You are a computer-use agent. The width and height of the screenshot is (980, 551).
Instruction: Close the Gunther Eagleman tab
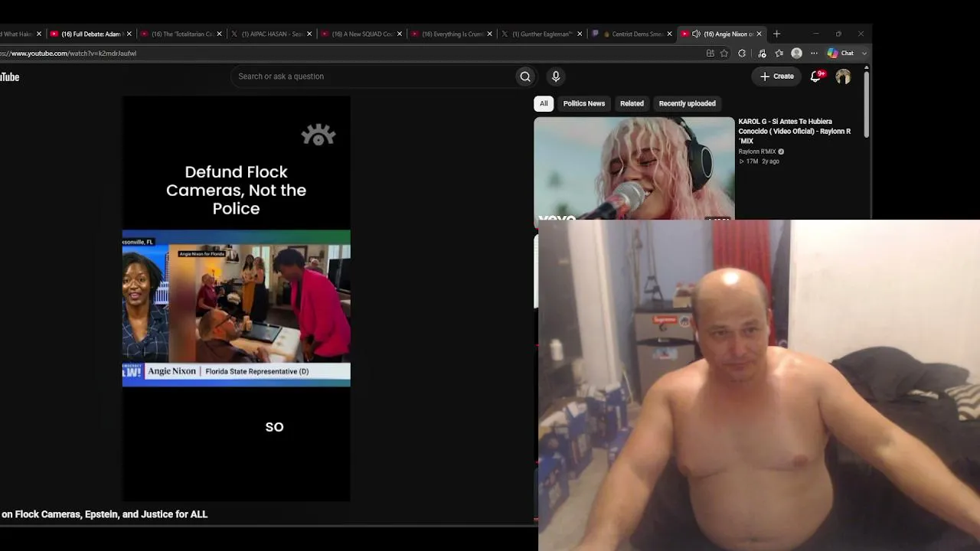pos(580,34)
